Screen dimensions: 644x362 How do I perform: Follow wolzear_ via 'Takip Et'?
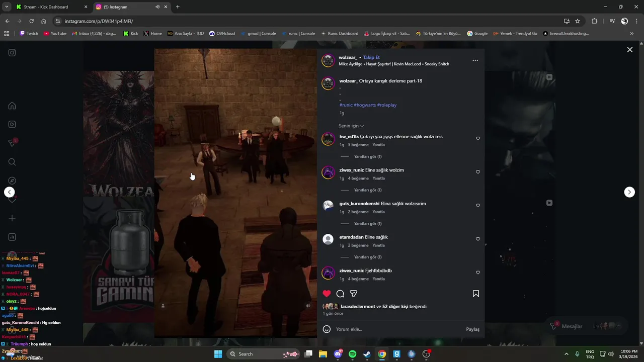tap(371, 57)
